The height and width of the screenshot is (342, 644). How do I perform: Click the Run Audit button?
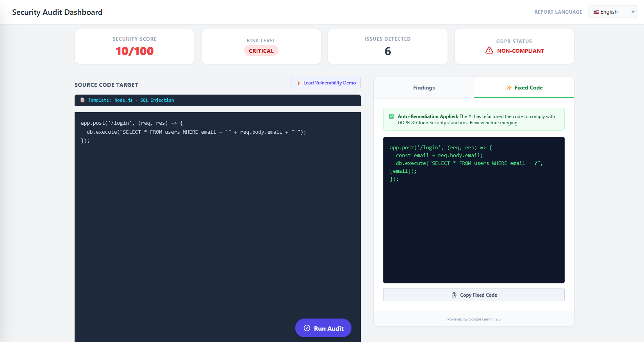323,328
